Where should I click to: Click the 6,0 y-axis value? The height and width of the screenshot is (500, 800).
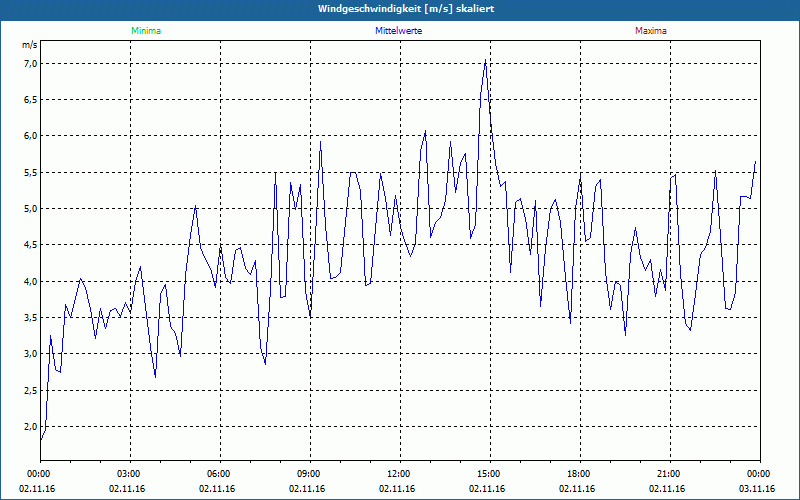(x=31, y=136)
